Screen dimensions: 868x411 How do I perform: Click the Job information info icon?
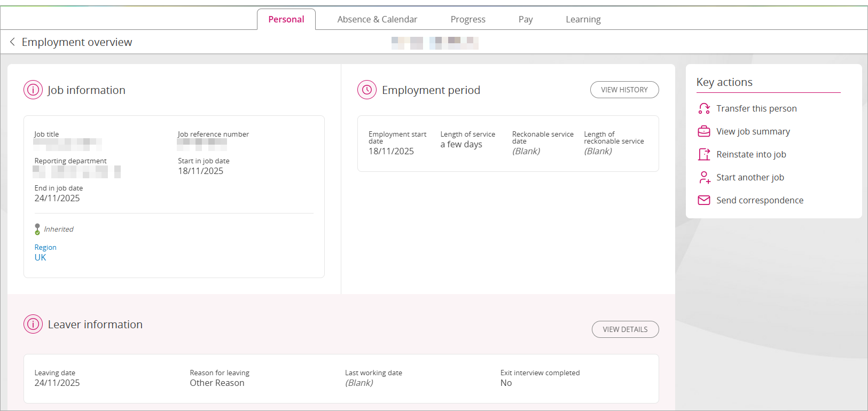click(x=33, y=90)
